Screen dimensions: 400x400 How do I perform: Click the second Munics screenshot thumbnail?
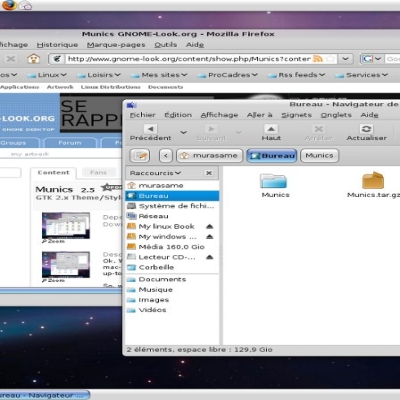click(x=66, y=264)
